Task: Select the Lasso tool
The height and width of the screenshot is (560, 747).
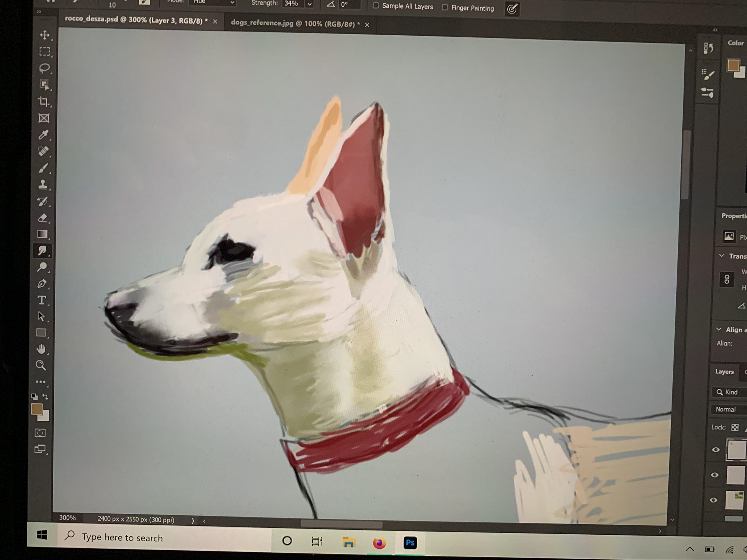Action: click(x=44, y=68)
